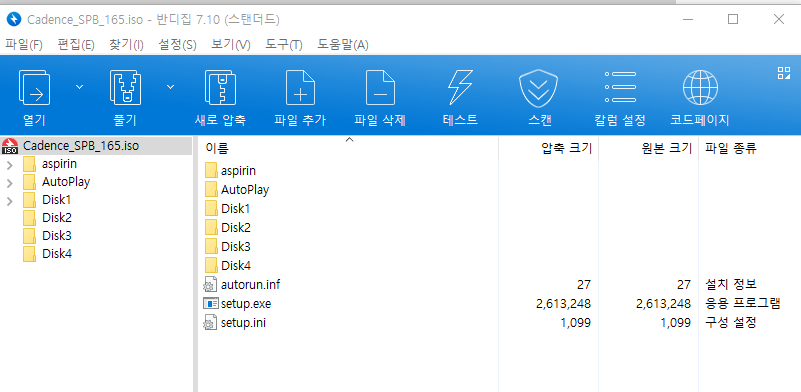Image resolution: width=801 pixels, height=392 pixels.
Task: Click the Extract (풀기) toolbar icon
Action: 125,87
